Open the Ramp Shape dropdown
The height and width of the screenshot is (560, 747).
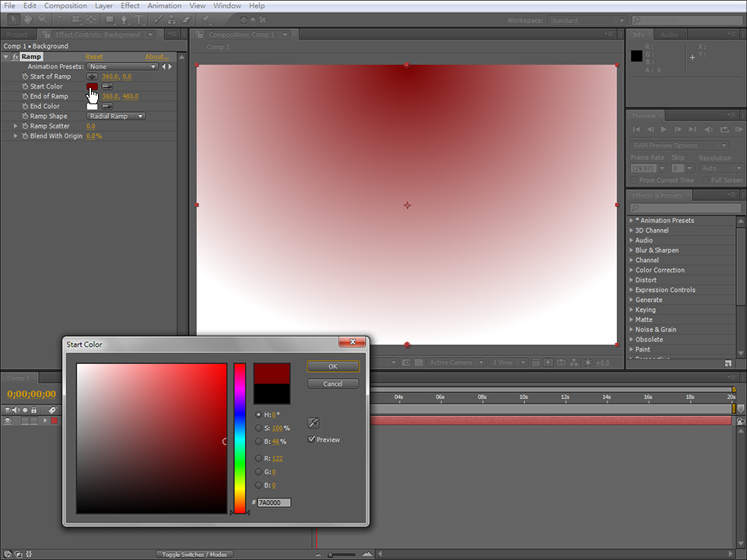(116, 117)
